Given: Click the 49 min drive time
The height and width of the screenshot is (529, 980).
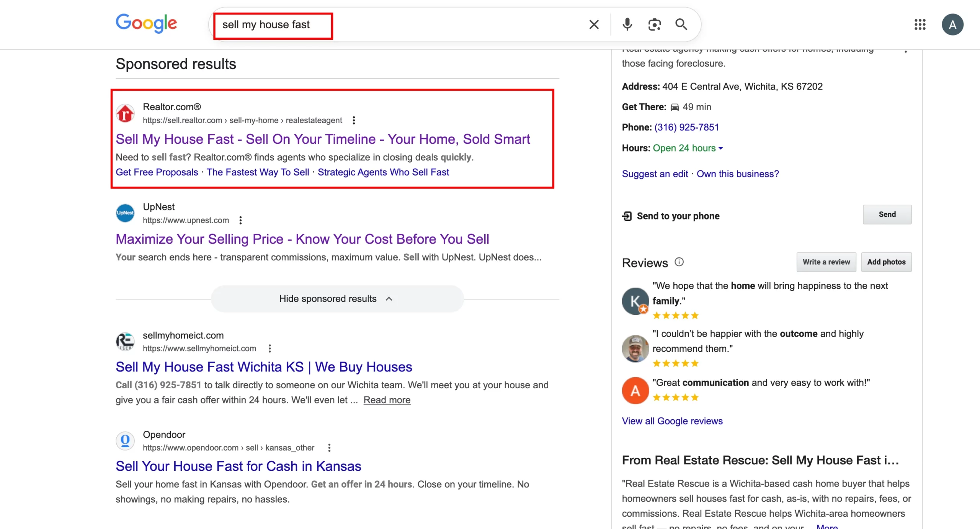Looking at the screenshot, I should pos(697,107).
